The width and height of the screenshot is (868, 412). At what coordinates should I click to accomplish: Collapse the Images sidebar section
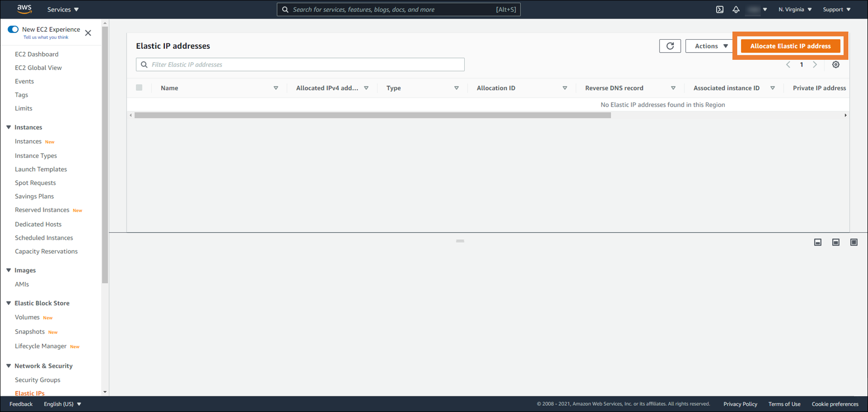point(9,270)
